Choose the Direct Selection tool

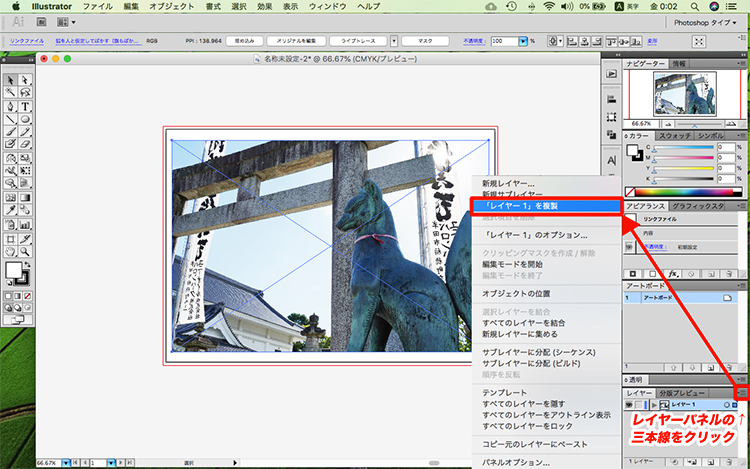click(25, 80)
